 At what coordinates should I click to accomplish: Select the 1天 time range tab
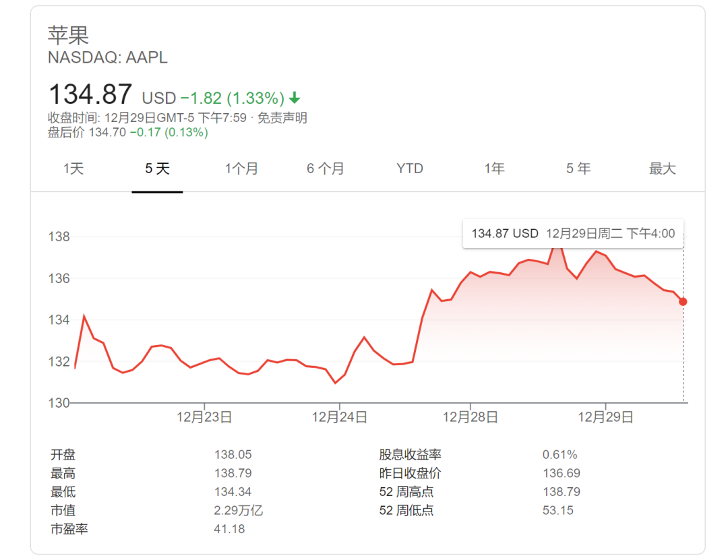tap(73, 168)
